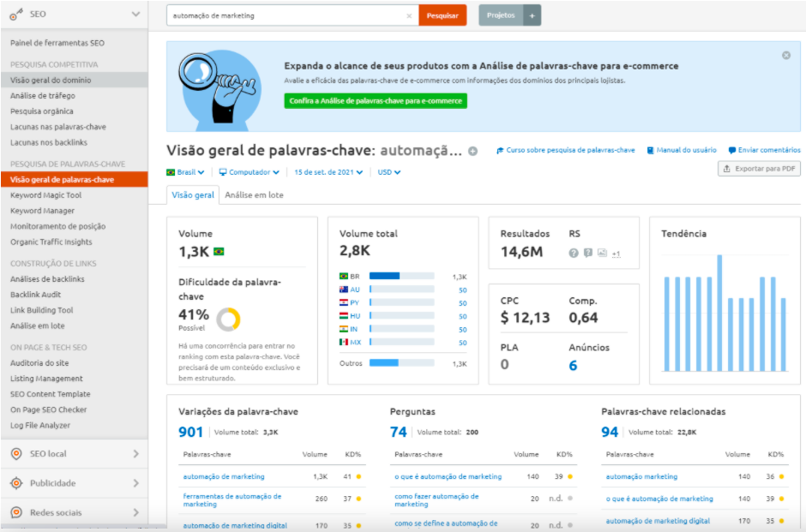Click Exportar para PDF button

coord(759,169)
